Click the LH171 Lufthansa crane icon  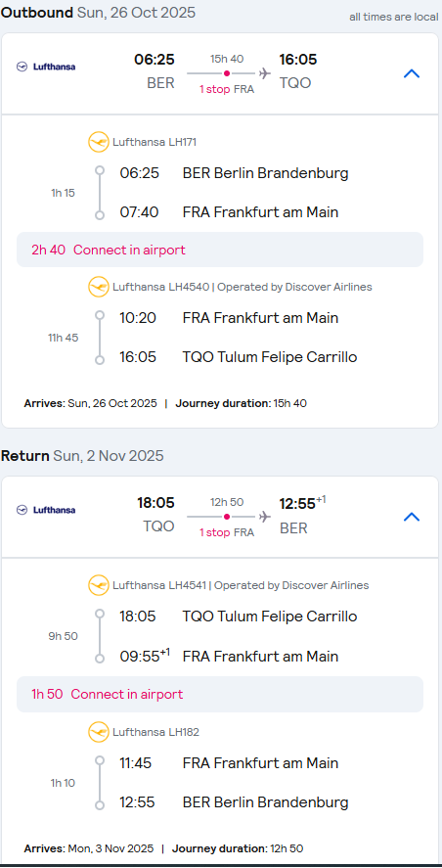pos(99,142)
